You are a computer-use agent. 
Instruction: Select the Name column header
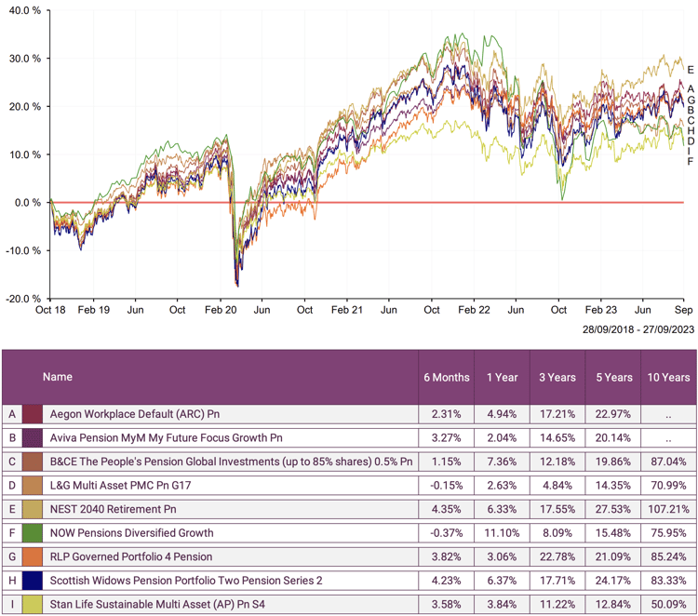pyautogui.click(x=58, y=377)
